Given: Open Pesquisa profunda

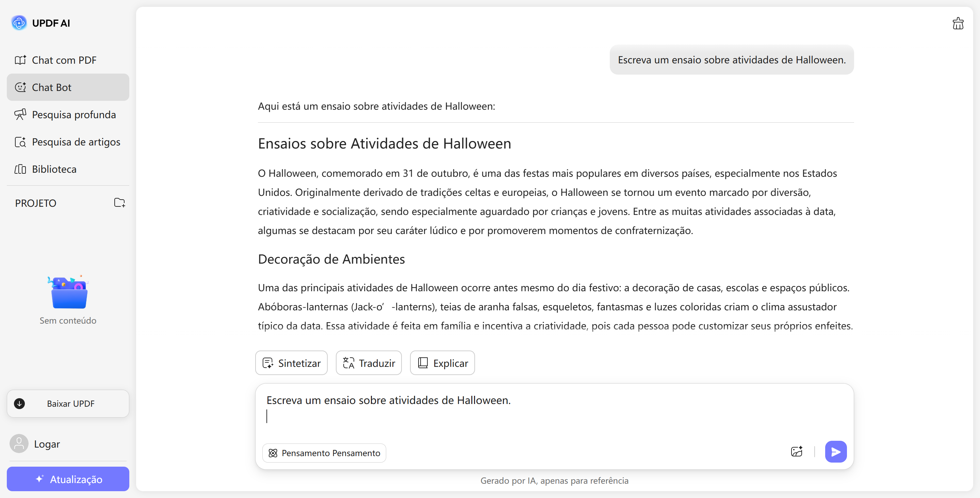Looking at the screenshot, I should click(x=73, y=114).
